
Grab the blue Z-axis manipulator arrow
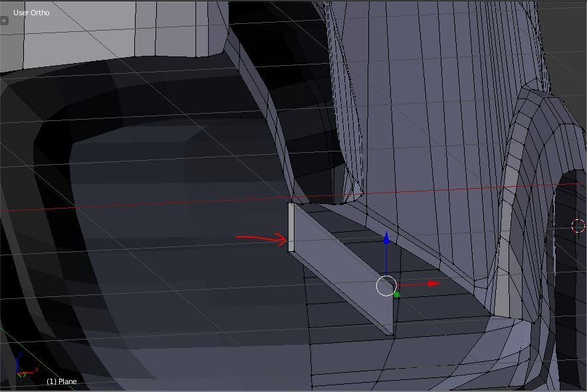coord(386,237)
